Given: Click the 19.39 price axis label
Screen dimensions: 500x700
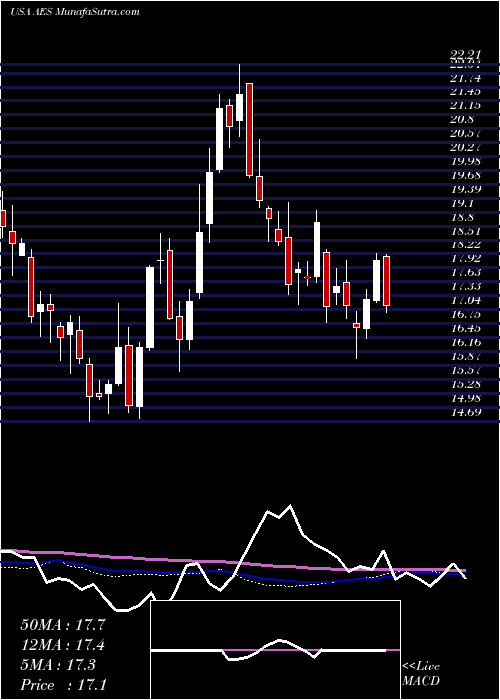Looking at the screenshot, I should 465,189.
